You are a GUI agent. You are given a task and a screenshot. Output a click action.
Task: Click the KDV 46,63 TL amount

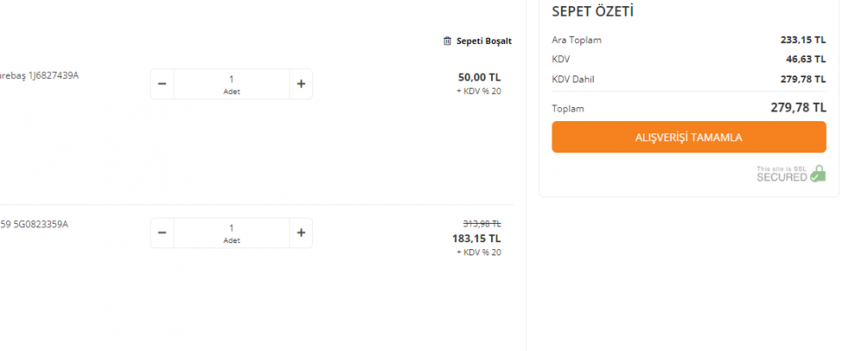806,59
